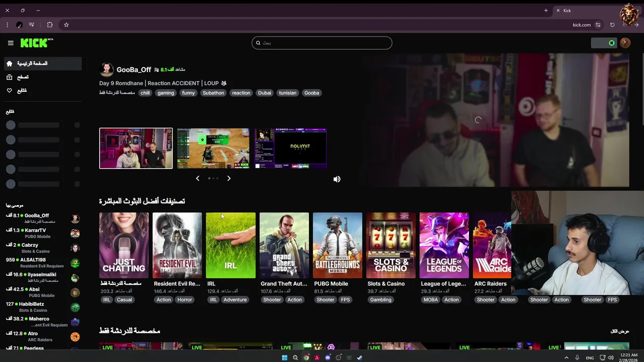This screenshot has height=362, width=644.
Task: Open the Chrome extensions puzzle icon
Action: click(x=50, y=25)
